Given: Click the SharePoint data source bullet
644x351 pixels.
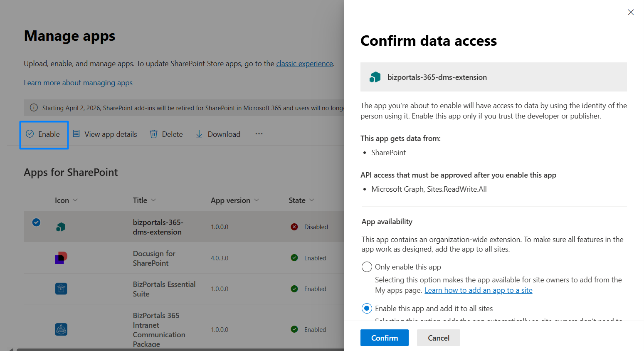Looking at the screenshot, I should point(388,153).
